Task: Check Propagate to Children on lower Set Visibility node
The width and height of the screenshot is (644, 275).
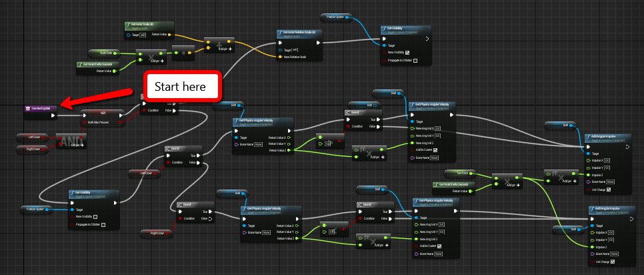Action: pos(103,224)
